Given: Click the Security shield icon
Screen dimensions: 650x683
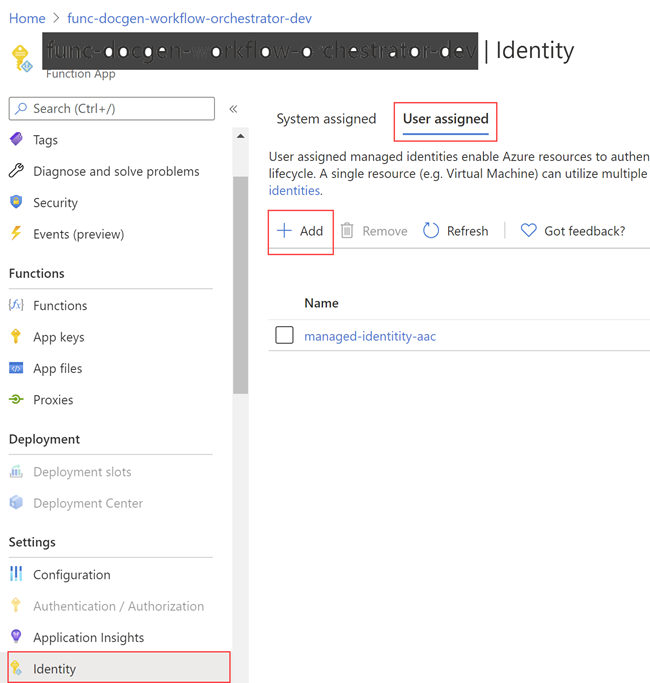Looking at the screenshot, I should coord(16,202).
